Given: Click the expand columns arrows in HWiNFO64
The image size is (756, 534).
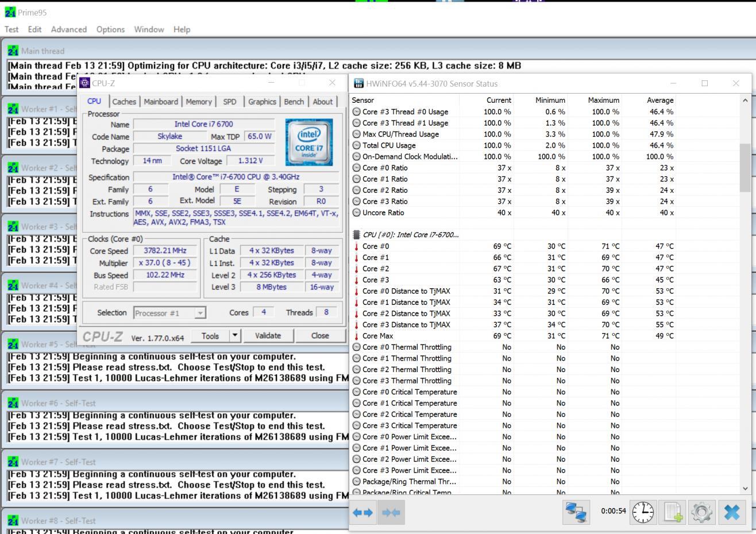Looking at the screenshot, I should (362, 512).
